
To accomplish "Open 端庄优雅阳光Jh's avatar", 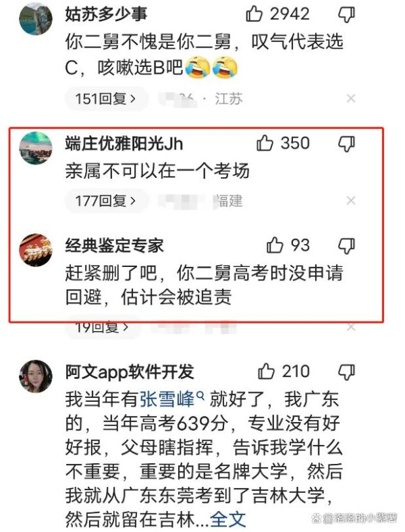I will tap(36, 148).
